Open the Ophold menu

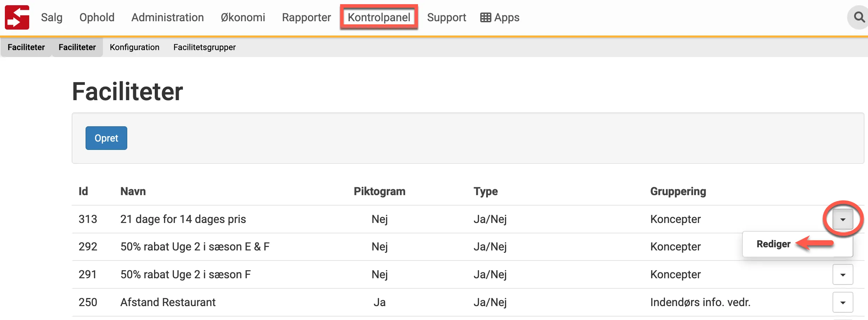coord(97,17)
